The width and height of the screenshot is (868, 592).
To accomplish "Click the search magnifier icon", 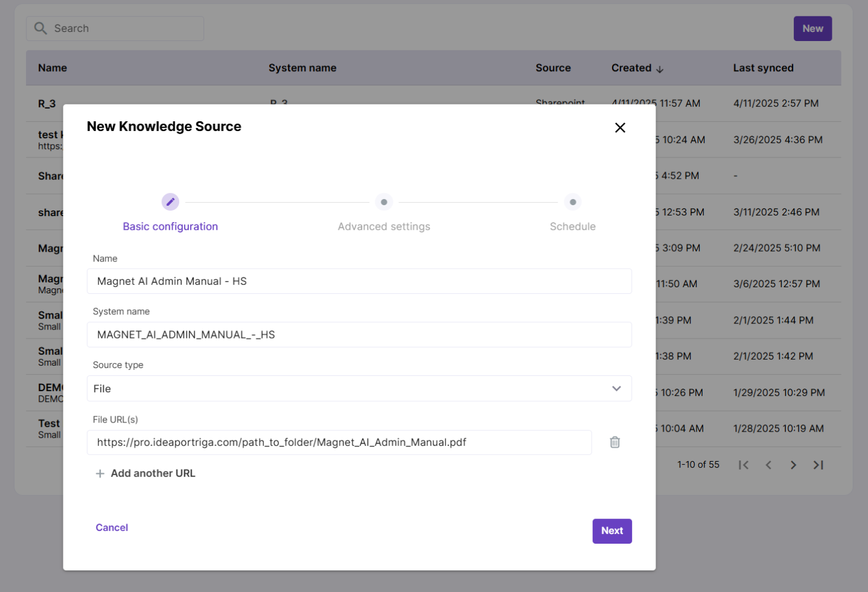I will tap(40, 28).
